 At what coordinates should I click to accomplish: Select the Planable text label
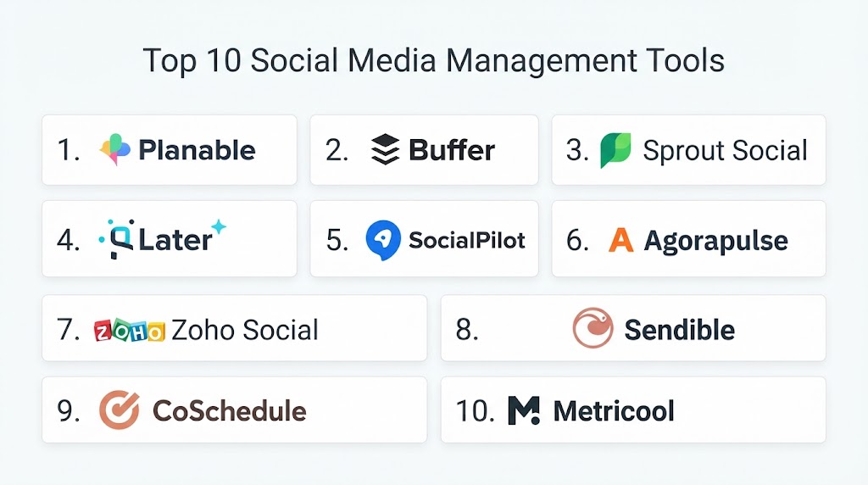click(197, 150)
